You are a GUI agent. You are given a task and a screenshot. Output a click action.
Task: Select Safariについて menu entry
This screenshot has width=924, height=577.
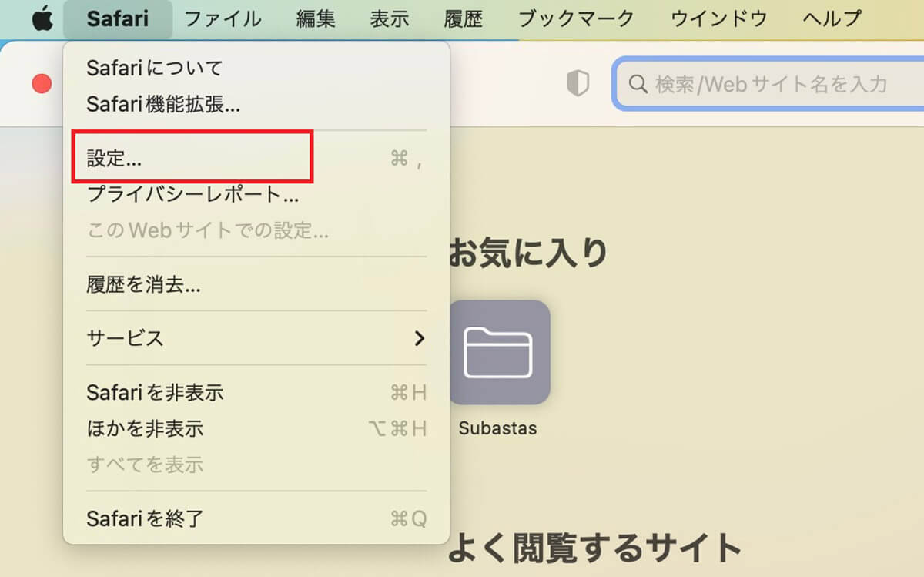256,68
